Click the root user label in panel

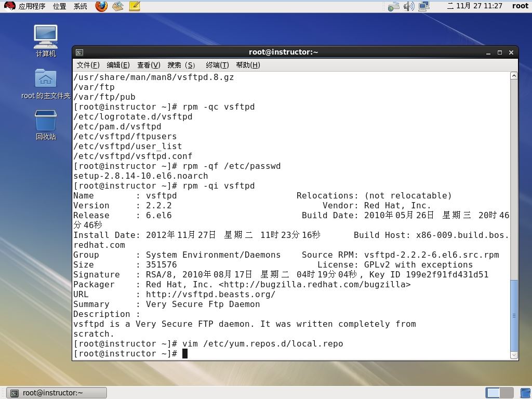(x=520, y=6)
